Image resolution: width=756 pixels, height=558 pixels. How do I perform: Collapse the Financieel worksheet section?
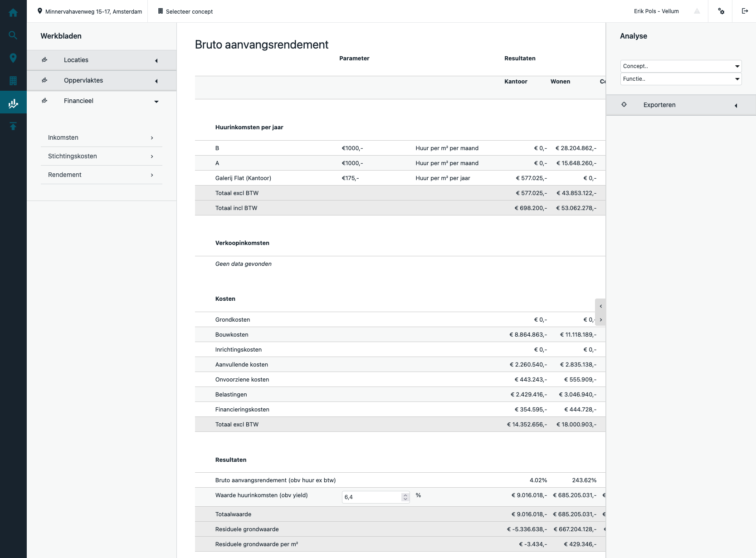click(102, 101)
